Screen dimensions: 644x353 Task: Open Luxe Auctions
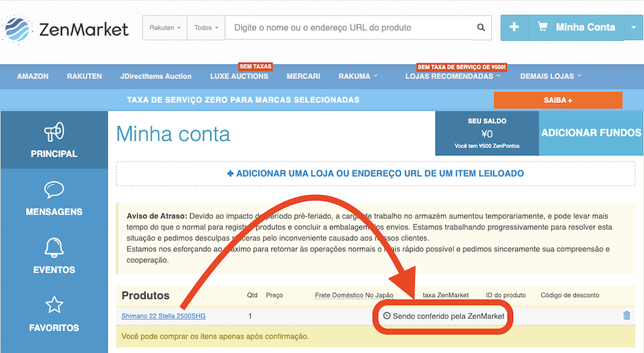click(x=239, y=76)
